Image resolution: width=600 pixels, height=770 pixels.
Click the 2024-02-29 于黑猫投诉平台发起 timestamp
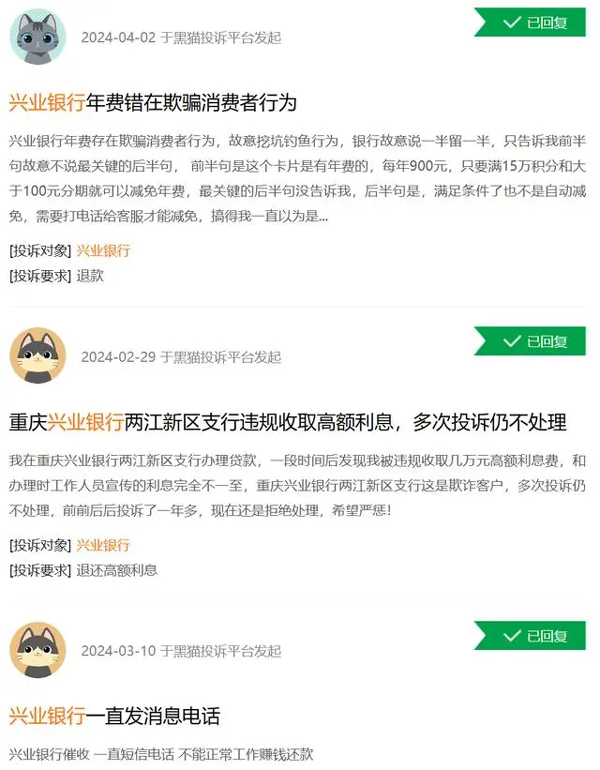[181, 357]
